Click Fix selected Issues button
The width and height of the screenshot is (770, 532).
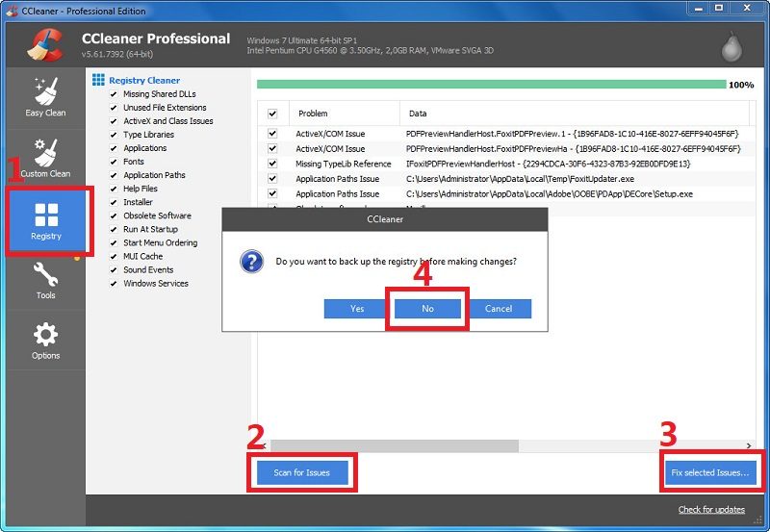tap(710, 472)
